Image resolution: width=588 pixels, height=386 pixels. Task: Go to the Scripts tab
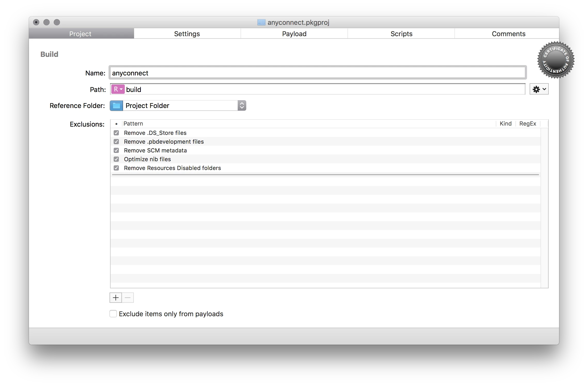click(401, 34)
